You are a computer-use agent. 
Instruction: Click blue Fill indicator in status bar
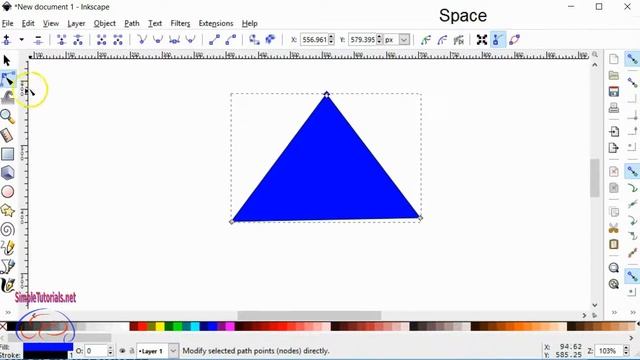[x=48, y=347]
